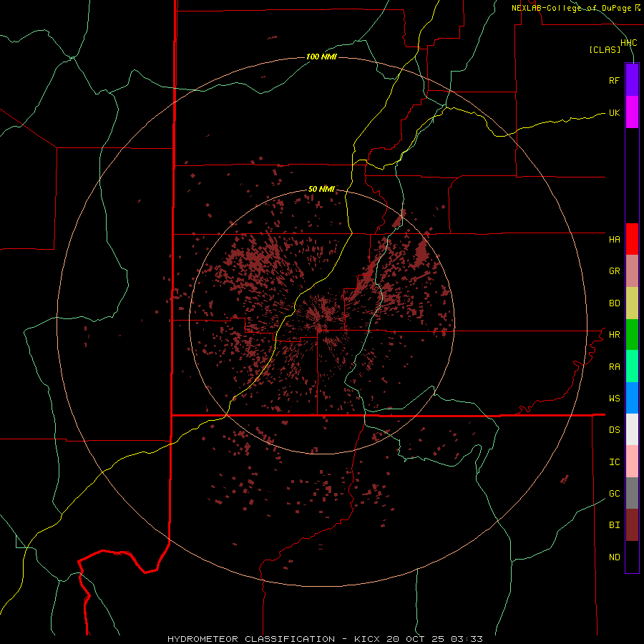Click the GR legend label
Screen dimensions: 644x644
point(615,271)
